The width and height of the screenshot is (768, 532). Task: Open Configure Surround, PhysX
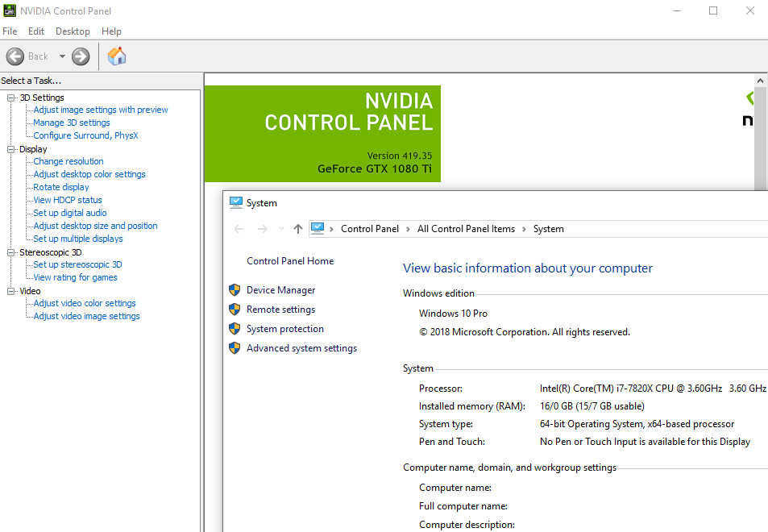pyautogui.click(x=85, y=135)
